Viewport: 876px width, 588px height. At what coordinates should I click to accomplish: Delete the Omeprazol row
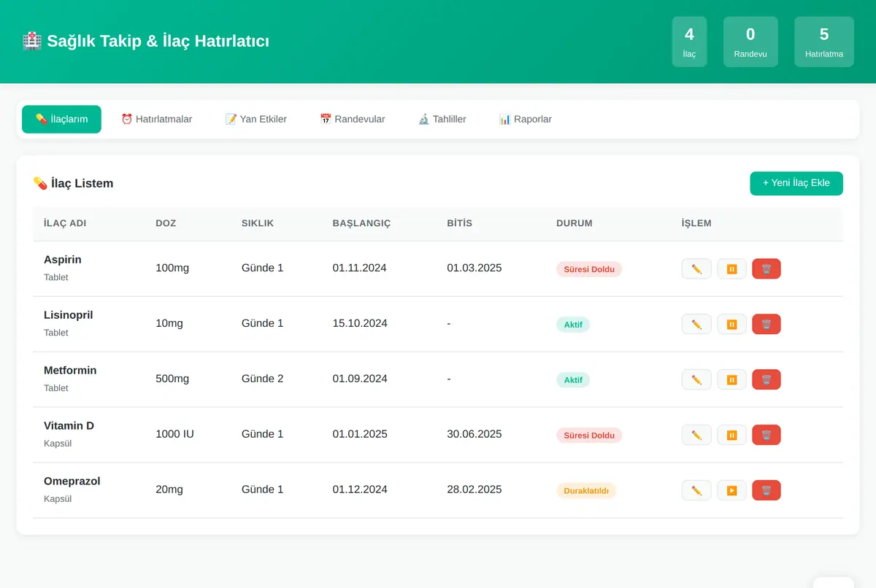(766, 490)
